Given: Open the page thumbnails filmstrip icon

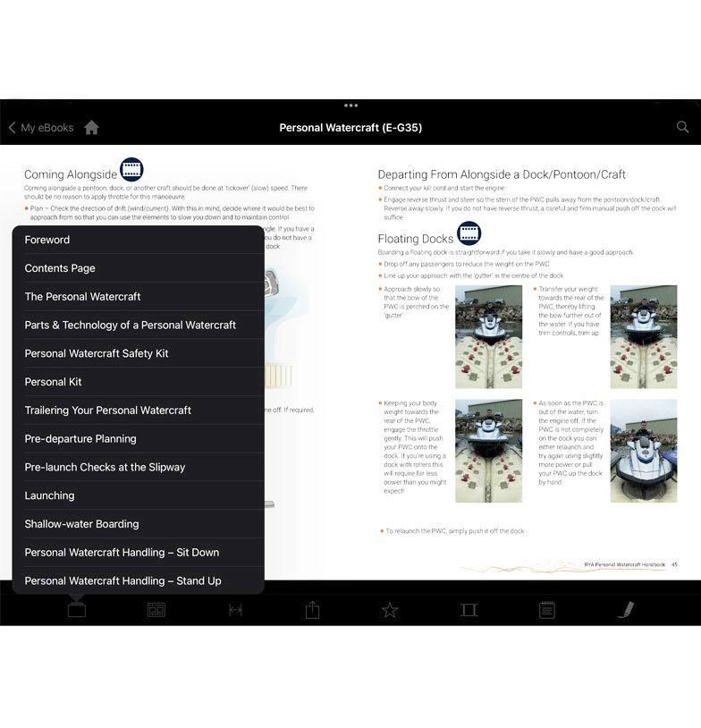Looking at the screenshot, I should (x=156, y=610).
